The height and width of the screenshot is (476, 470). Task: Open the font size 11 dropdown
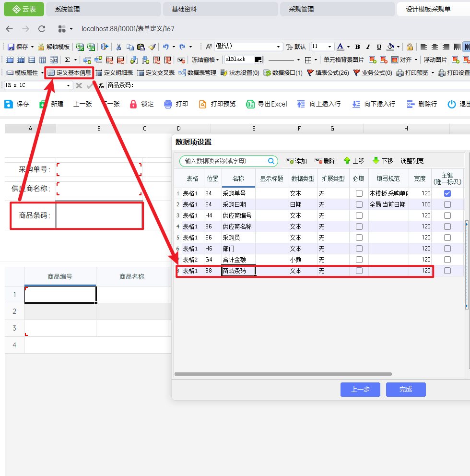click(329, 47)
